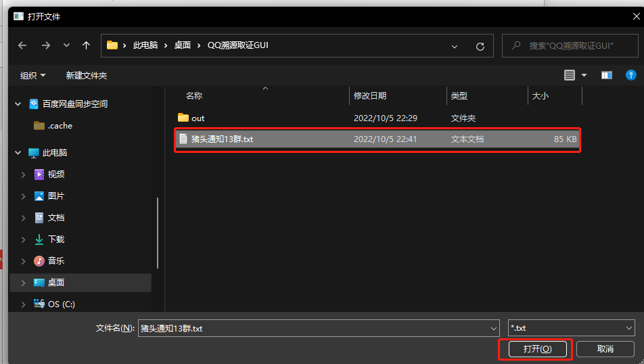Click the out folder icon
The image size is (644, 364).
[183, 118]
